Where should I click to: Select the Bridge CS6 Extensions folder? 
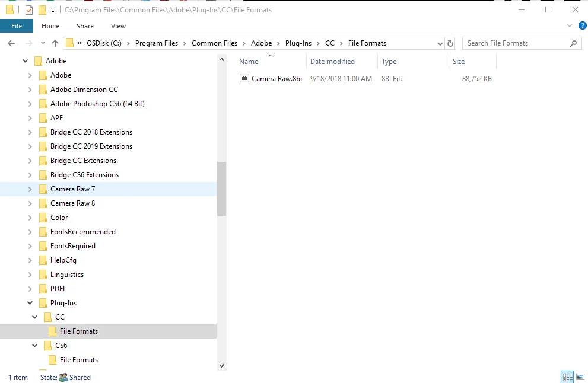point(84,175)
